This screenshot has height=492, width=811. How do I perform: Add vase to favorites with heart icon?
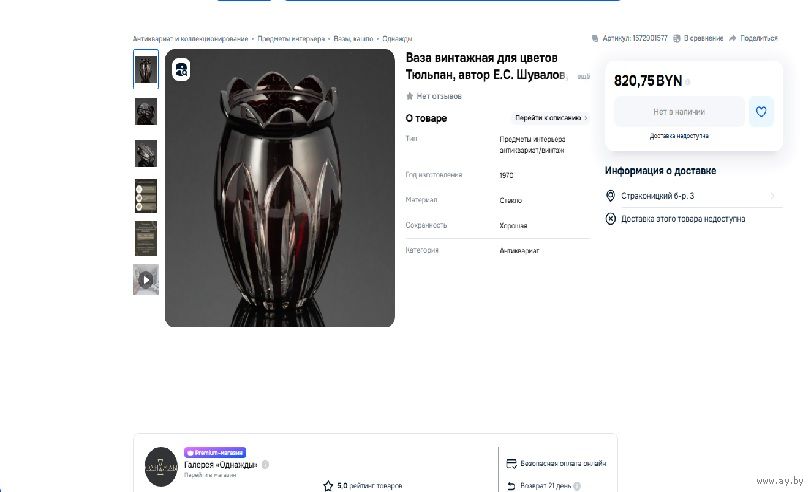761,112
